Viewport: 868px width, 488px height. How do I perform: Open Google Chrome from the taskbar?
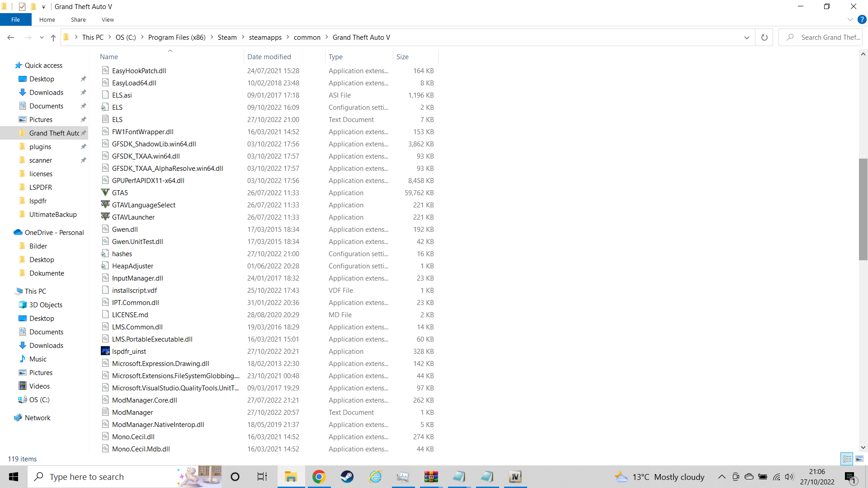tap(319, 477)
